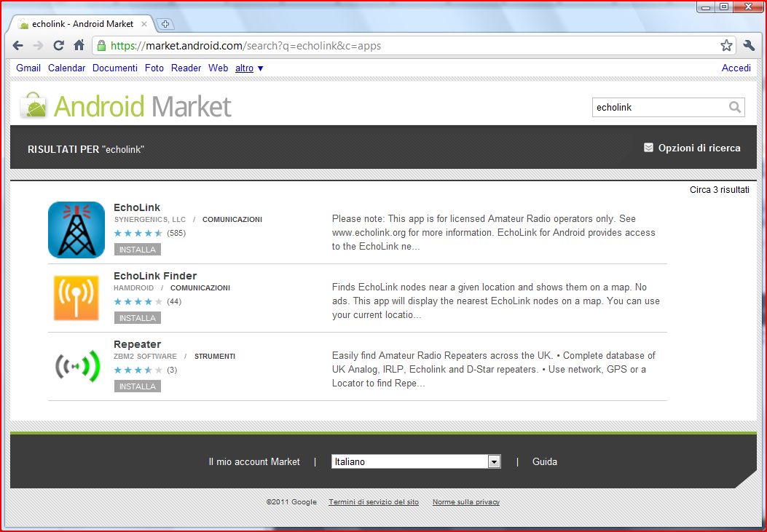Image resolution: width=767 pixels, height=532 pixels.
Task: Open developer SYNERGENICS, LLC link
Action: (149, 220)
